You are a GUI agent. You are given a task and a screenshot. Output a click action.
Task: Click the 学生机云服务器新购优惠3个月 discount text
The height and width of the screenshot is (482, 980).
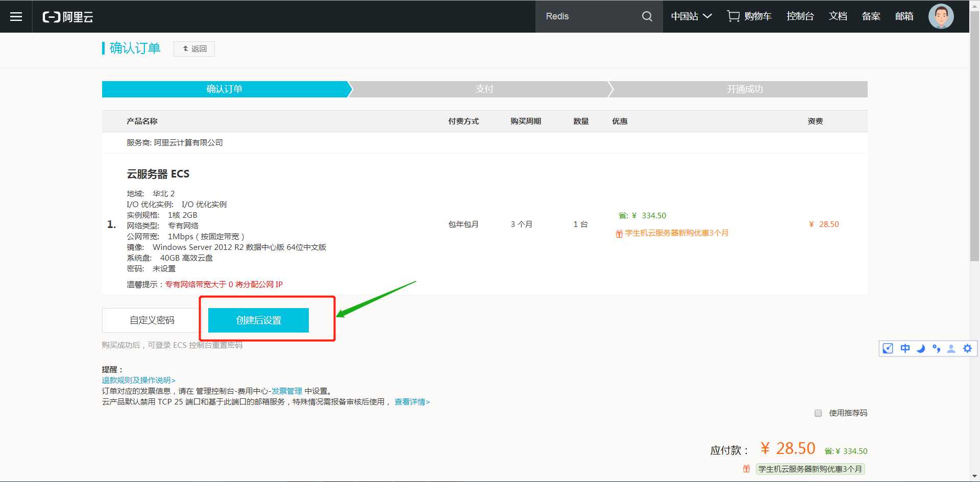click(677, 233)
